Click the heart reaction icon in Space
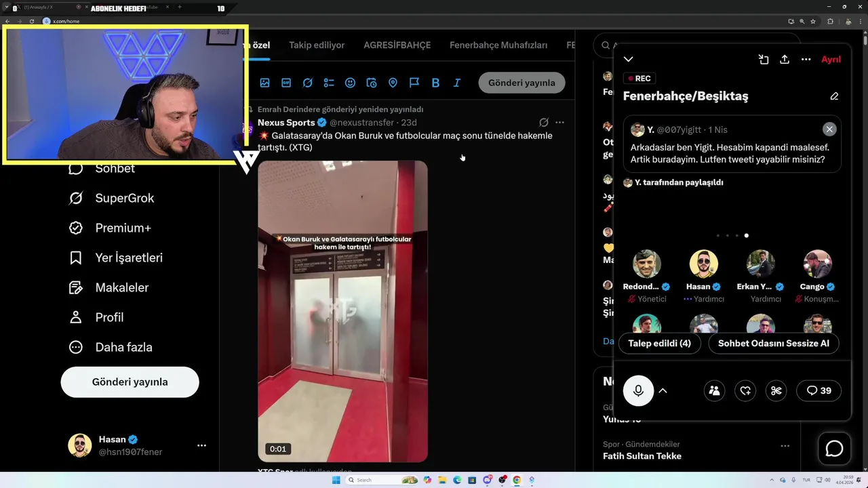This screenshot has width=868, height=488. pyautogui.click(x=745, y=390)
